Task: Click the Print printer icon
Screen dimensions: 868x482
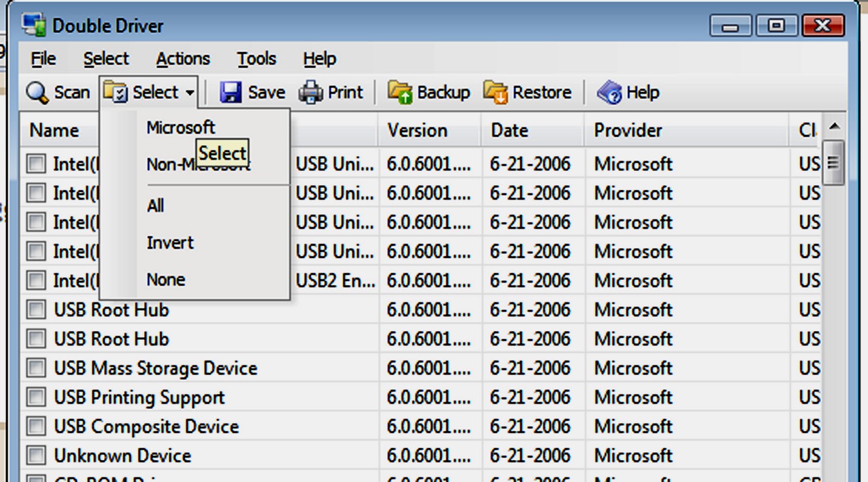Action: pyautogui.click(x=311, y=92)
